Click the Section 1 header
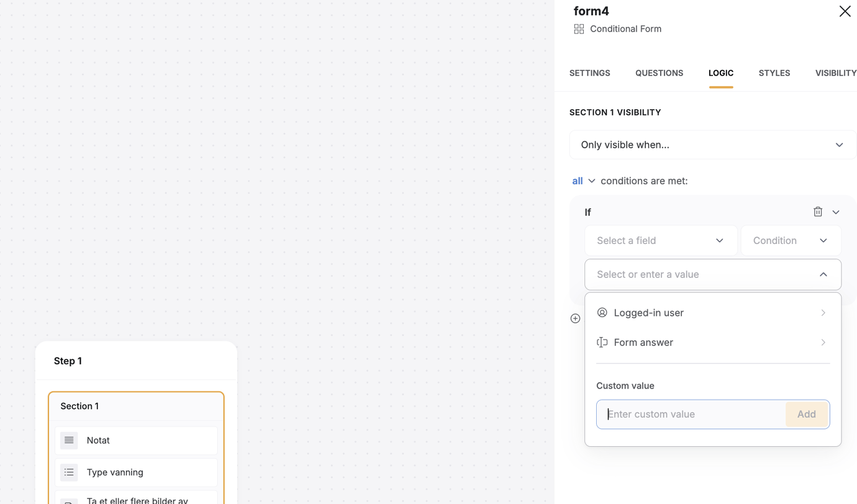Image resolution: width=857 pixels, height=504 pixels. [136, 406]
